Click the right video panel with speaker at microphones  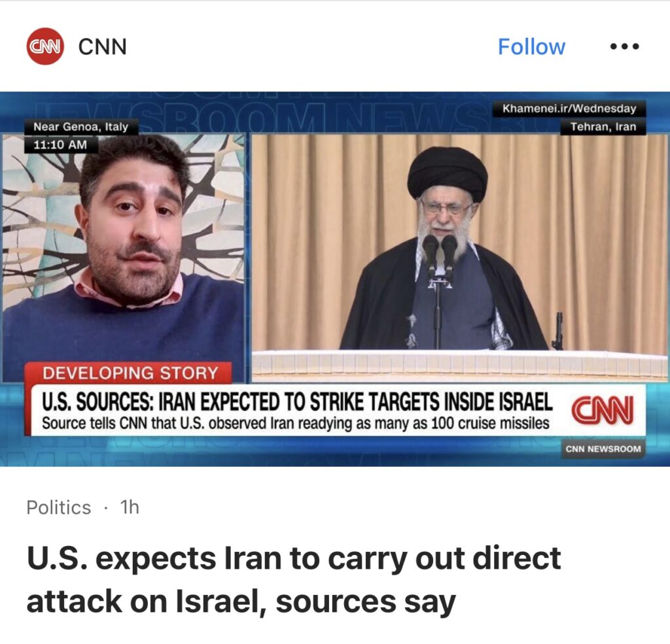click(x=459, y=256)
